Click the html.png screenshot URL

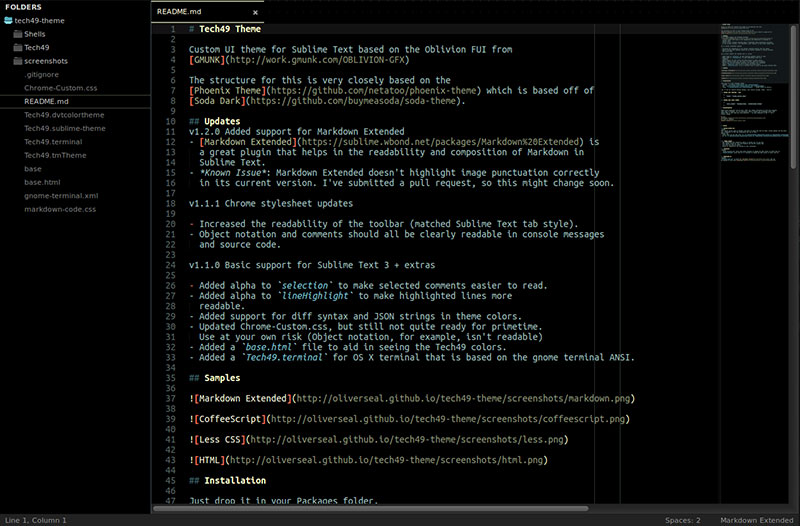386,460
